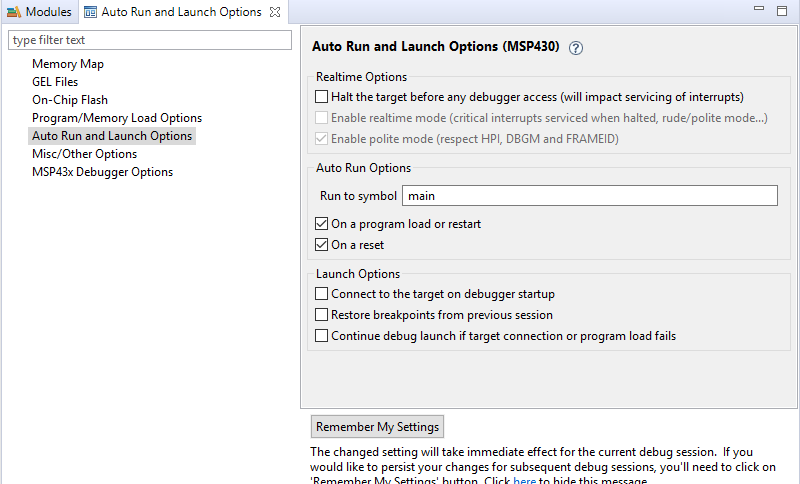Image resolution: width=800 pixels, height=484 pixels.
Task: Click the help question mark icon
Action: tap(576, 48)
